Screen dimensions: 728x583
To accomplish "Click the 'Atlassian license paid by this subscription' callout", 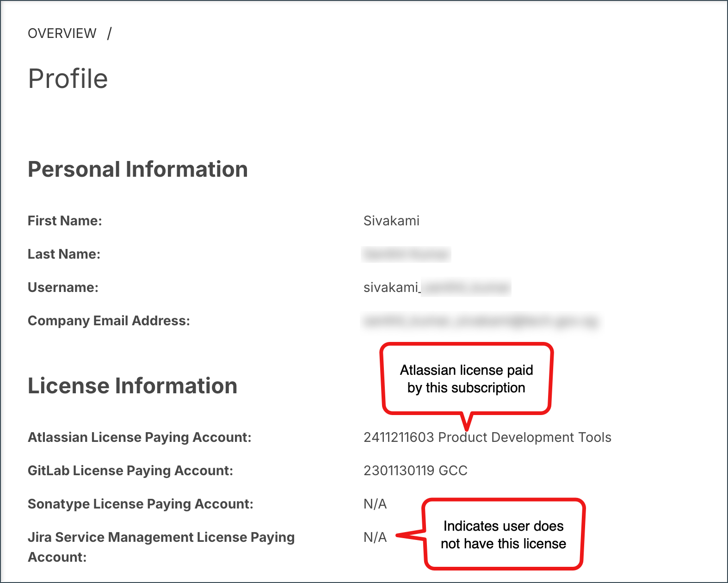I will pyautogui.click(x=466, y=378).
